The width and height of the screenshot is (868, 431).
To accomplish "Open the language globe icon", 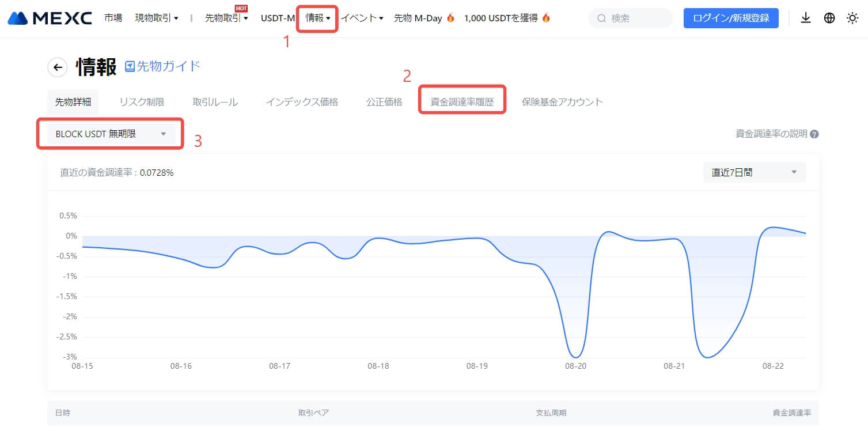I will (829, 18).
